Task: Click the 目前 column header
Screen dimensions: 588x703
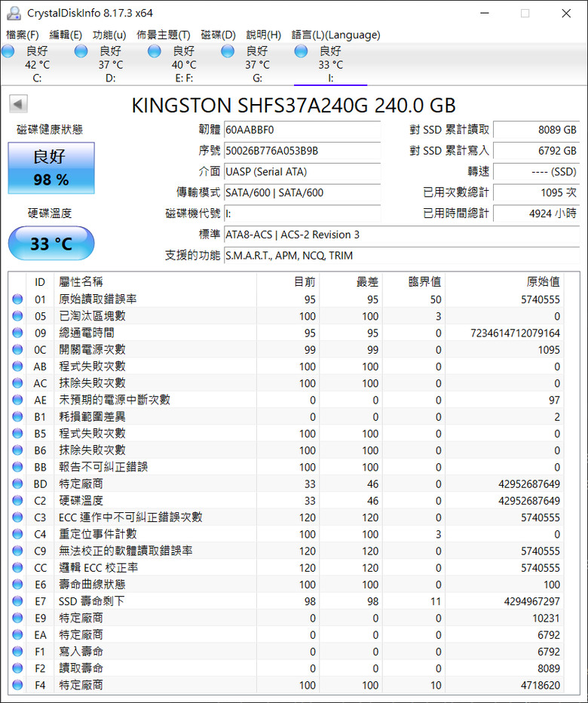Action: point(288,281)
